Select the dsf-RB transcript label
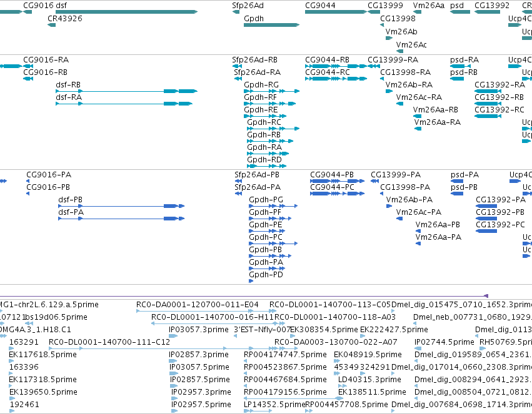This screenshot has height=414, width=532. [68, 85]
